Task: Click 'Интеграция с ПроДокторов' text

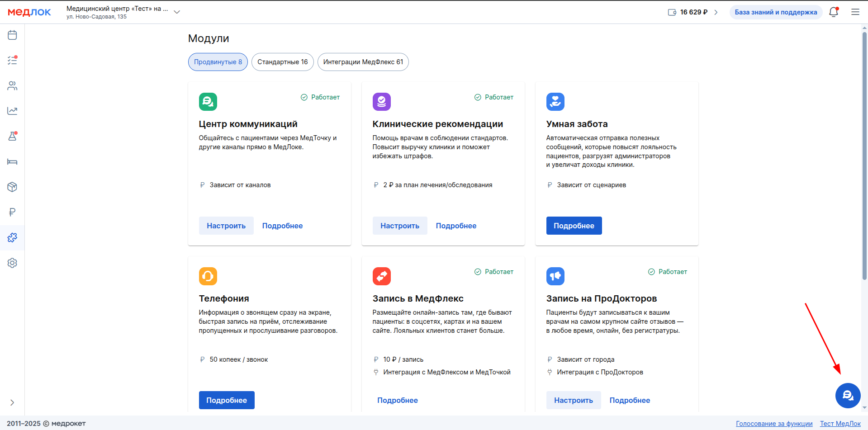Action: [600, 372]
